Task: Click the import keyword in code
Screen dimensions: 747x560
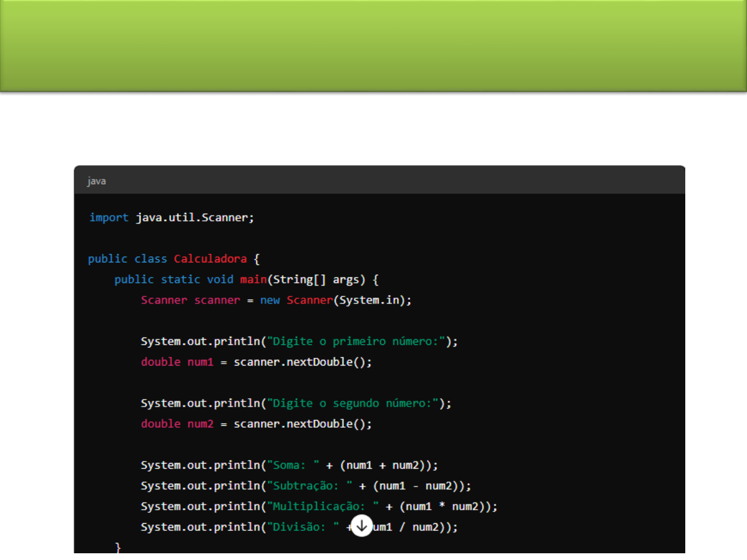Action: click(108, 218)
